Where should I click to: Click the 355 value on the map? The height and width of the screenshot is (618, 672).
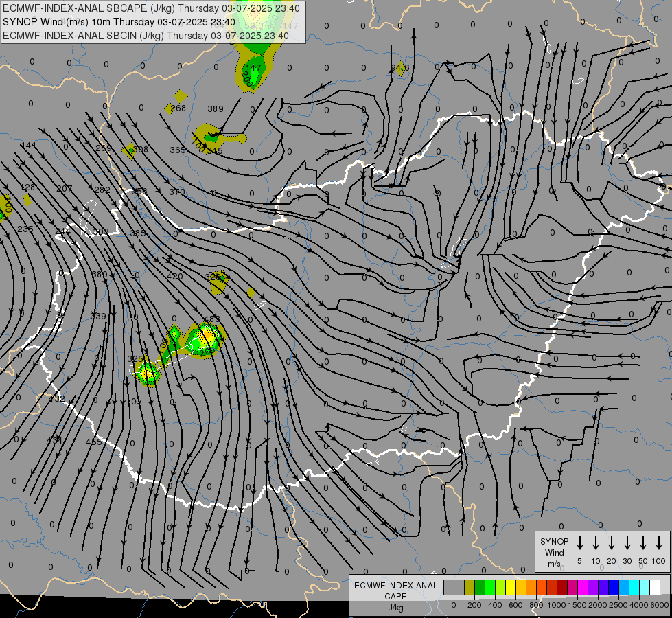(138, 233)
